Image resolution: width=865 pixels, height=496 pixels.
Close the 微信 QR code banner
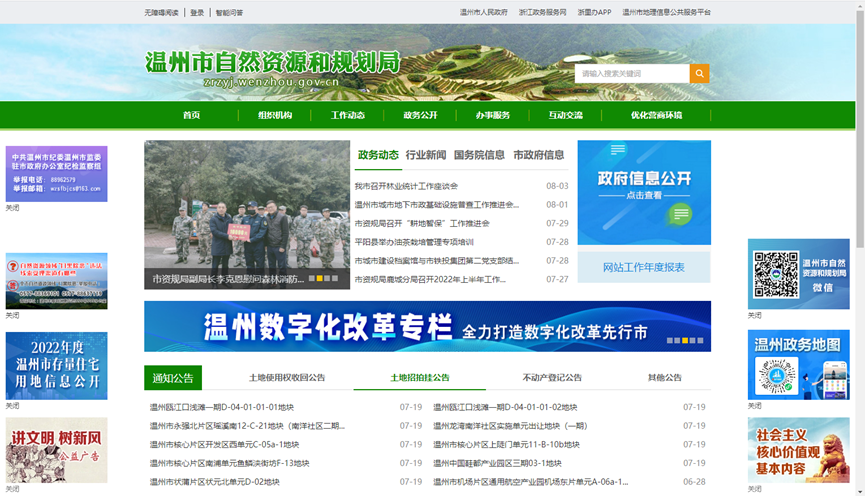point(754,316)
